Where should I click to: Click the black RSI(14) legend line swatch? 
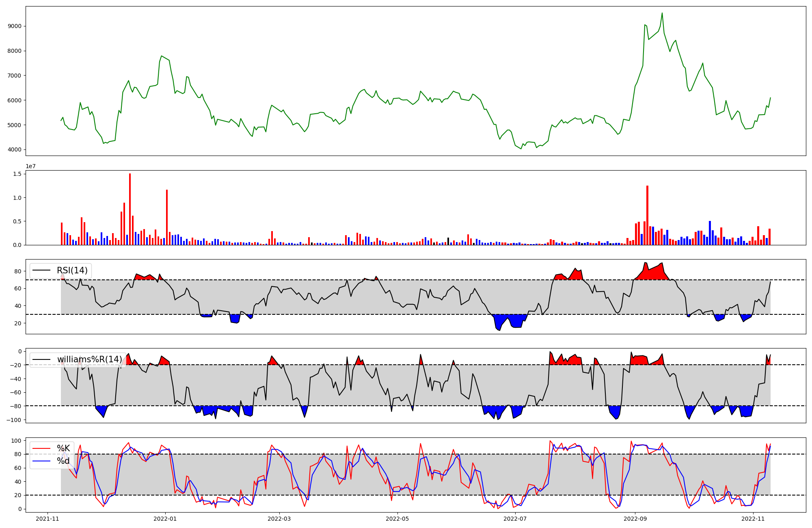[41, 270]
